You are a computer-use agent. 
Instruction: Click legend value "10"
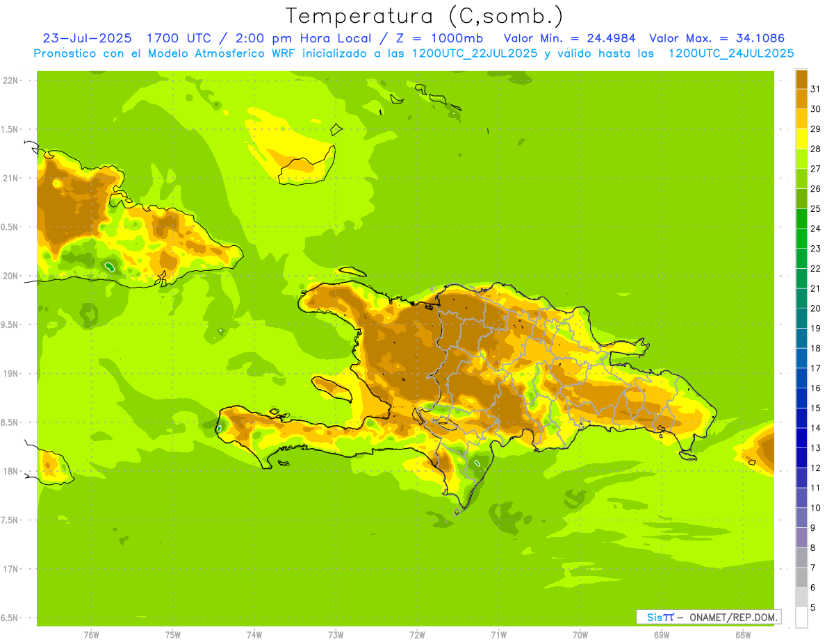click(x=816, y=508)
